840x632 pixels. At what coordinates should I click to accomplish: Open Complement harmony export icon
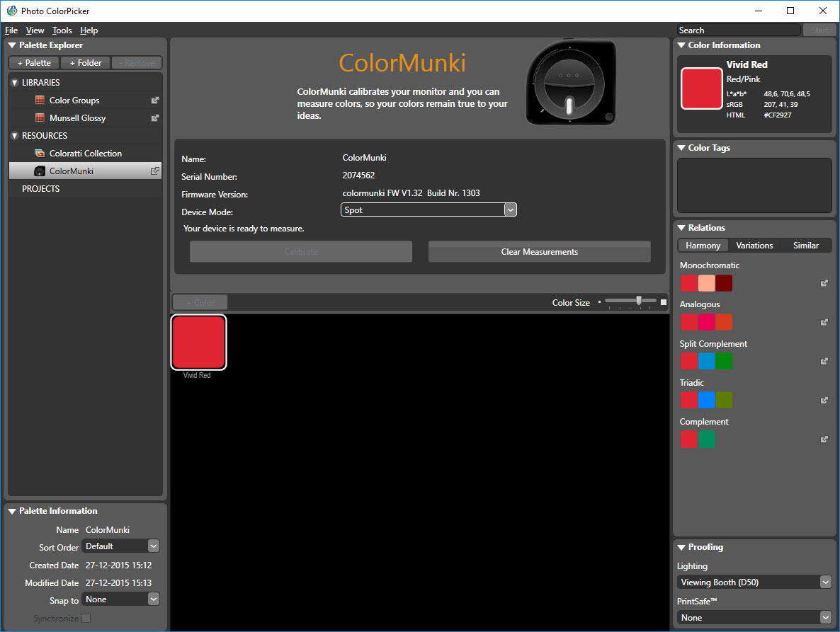click(x=824, y=439)
